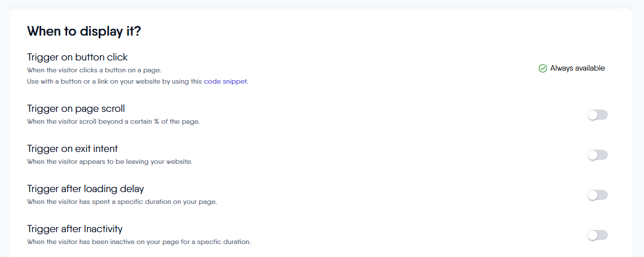Click the Trigger on button click title
Viewport: 644px width, 257px height.
pos(77,57)
